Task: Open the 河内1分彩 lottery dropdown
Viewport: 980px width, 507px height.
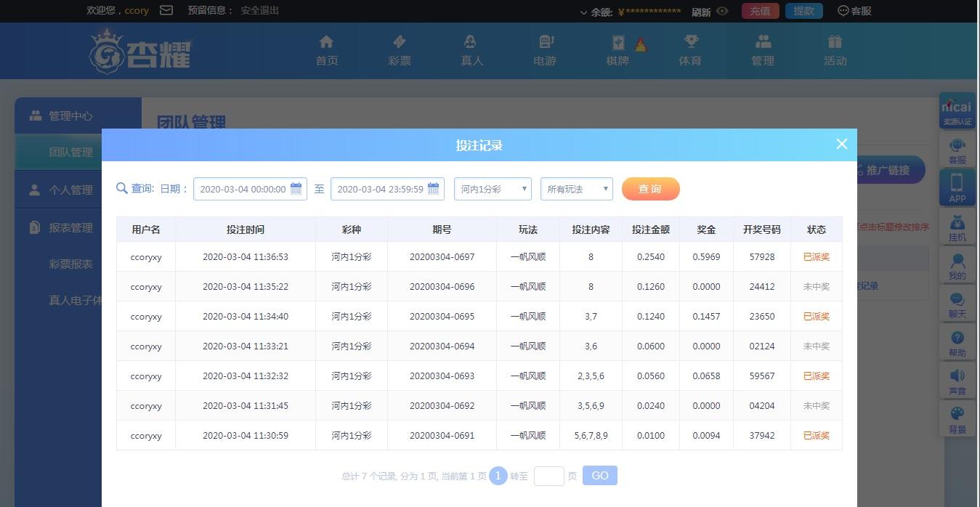Action: pyautogui.click(x=493, y=189)
